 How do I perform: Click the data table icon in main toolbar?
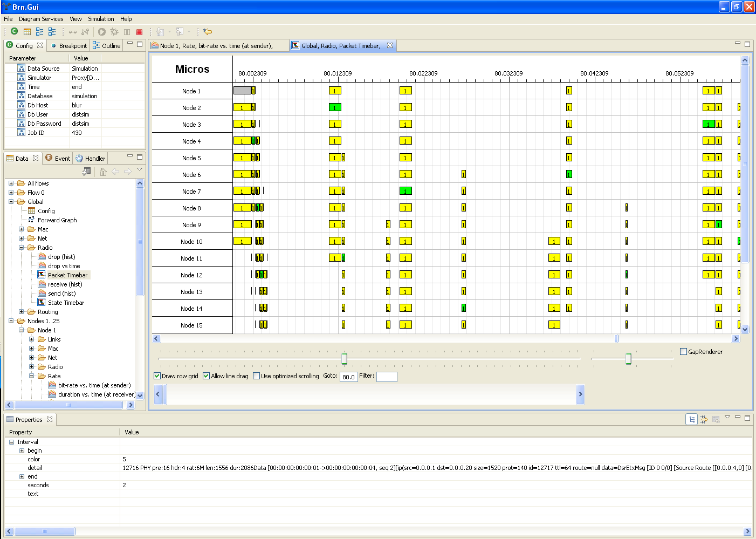coord(27,32)
